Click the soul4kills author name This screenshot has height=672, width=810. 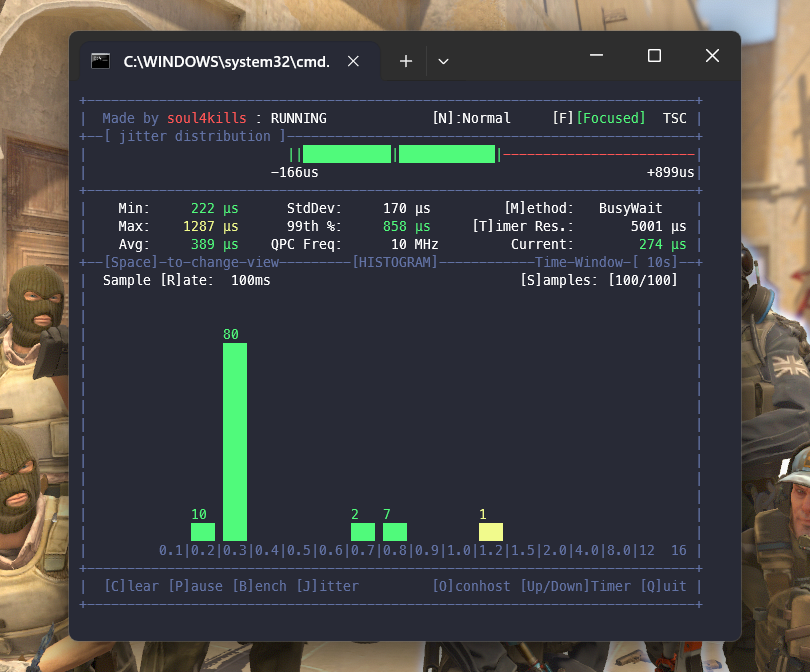[207, 118]
